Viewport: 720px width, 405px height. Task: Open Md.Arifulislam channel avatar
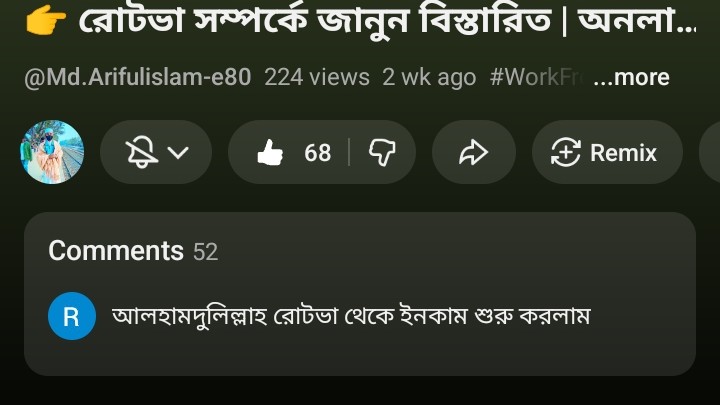click(52, 152)
